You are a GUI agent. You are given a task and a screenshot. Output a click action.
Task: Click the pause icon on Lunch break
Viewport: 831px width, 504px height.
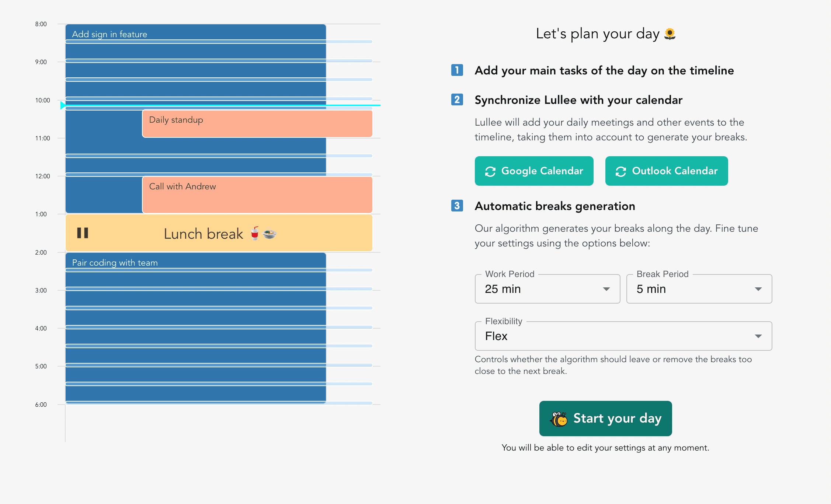point(83,233)
